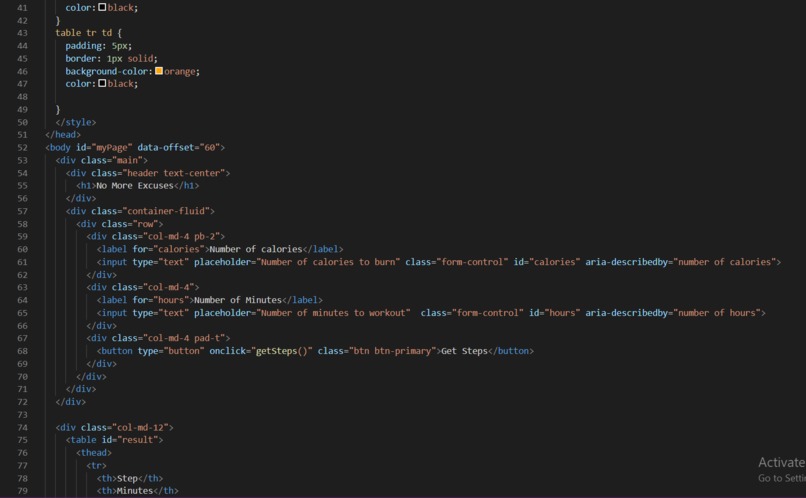The height and width of the screenshot is (498, 806).
Task: Click the 'Minutes' table header text on line 79
Action: [x=135, y=491]
